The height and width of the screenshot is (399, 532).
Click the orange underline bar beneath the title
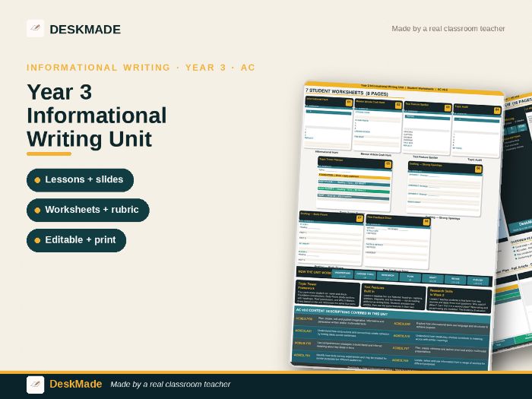pyautogui.click(x=49, y=154)
